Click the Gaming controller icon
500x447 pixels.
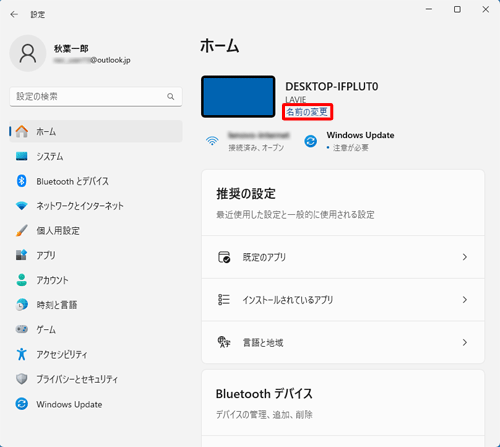22,329
